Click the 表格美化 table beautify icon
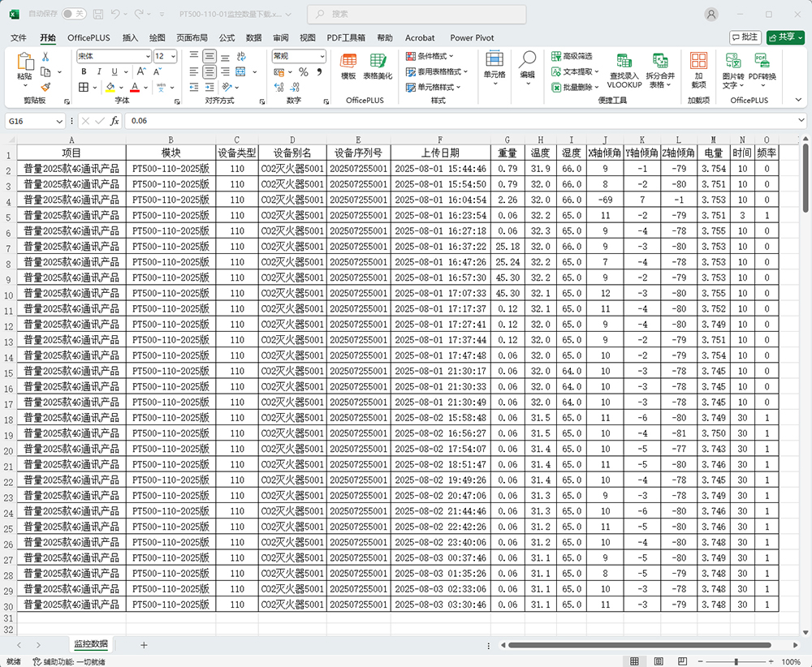812x667 pixels. coord(377,66)
